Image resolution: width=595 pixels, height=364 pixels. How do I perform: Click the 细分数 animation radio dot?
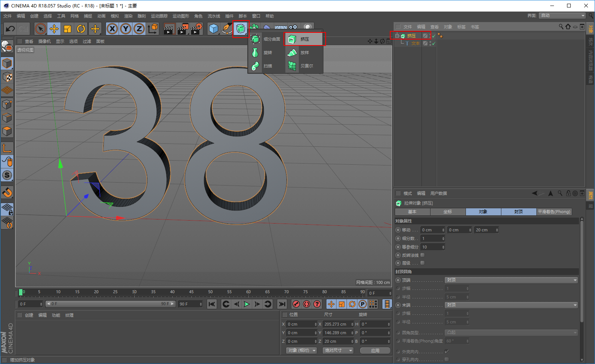pyautogui.click(x=398, y=238)
